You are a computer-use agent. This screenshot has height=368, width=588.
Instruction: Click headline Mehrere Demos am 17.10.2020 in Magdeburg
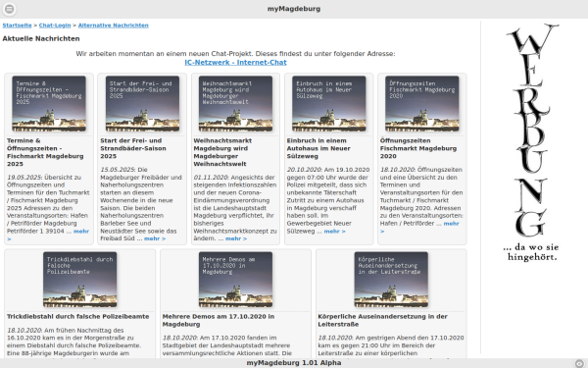click(219, 320)
